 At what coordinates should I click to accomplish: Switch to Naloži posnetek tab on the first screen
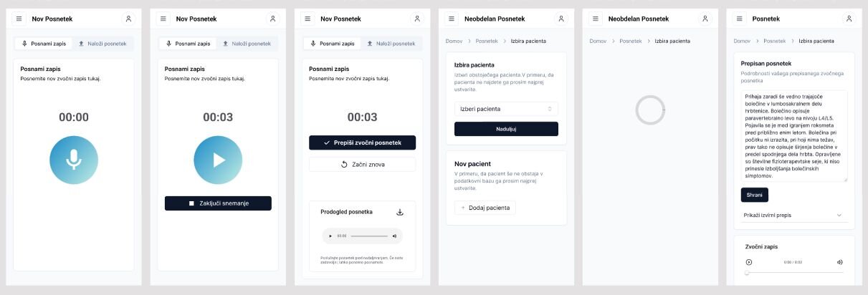click(102, 44)
